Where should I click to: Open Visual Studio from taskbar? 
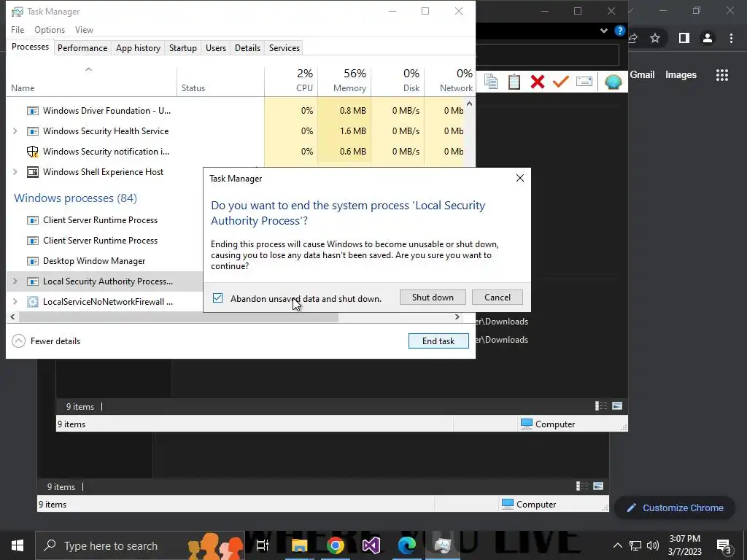pos(371,545)
